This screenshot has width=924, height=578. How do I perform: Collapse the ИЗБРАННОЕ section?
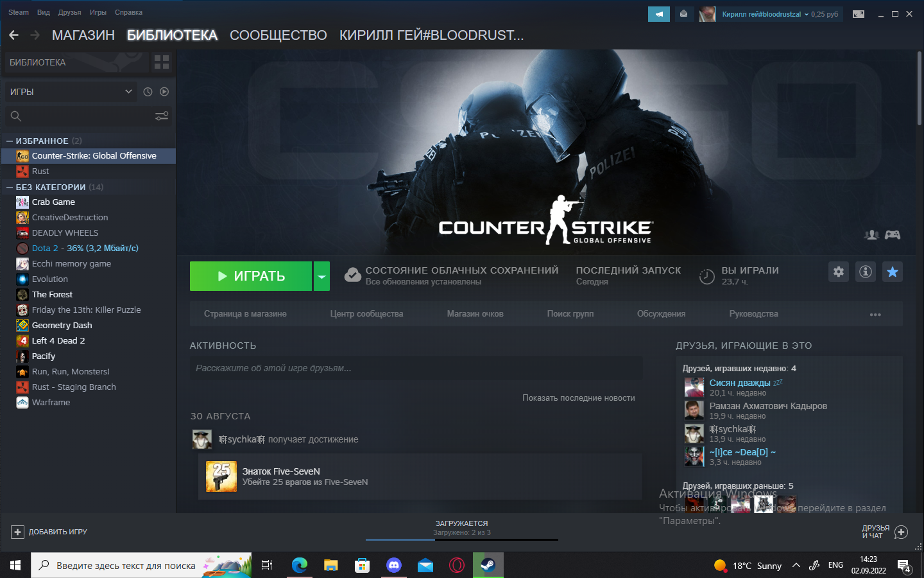(10, 141)
